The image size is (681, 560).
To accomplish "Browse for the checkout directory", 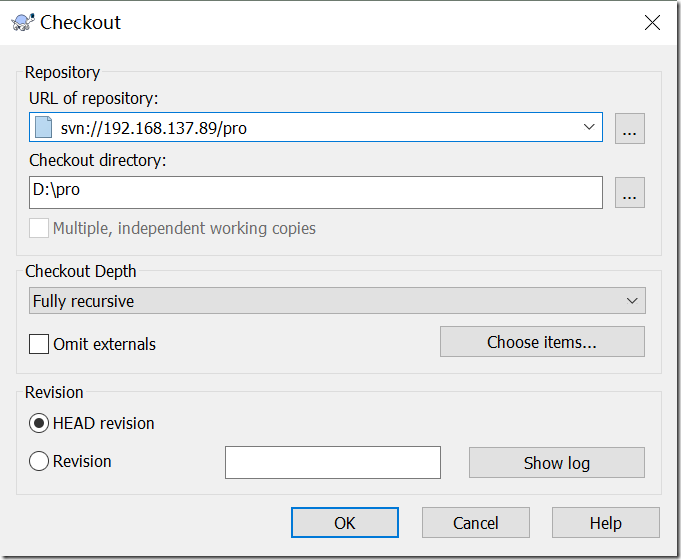I will tap(629, 192).
